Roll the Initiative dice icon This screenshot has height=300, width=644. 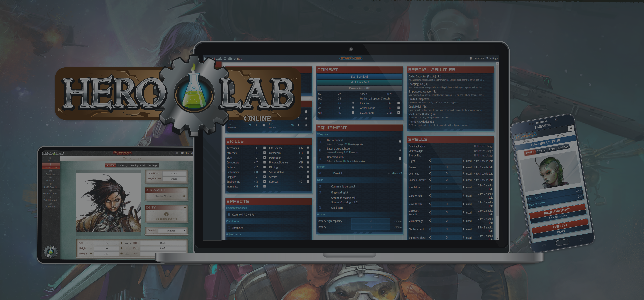pos(398,103)
